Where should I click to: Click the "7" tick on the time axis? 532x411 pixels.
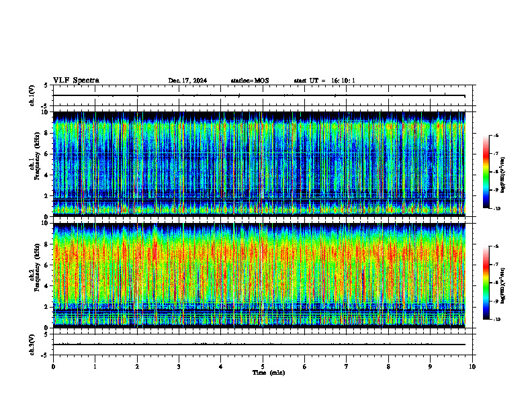347,367
